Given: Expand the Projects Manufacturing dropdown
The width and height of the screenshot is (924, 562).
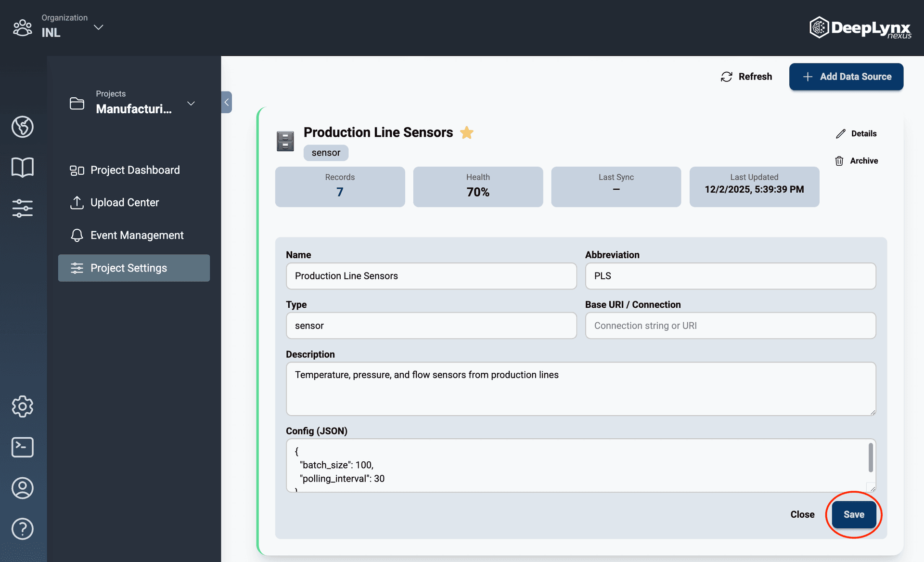Looking at the screenshot, I should [x=191, y=104].
